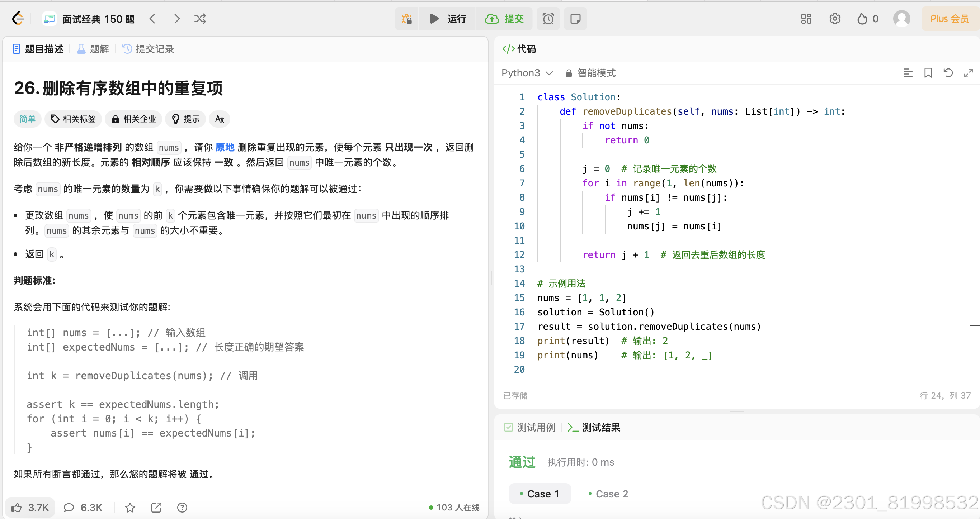Toggle the 智能模式 lock setting
The height and width of the screenshot is (519, 980).
coord(591,73)
